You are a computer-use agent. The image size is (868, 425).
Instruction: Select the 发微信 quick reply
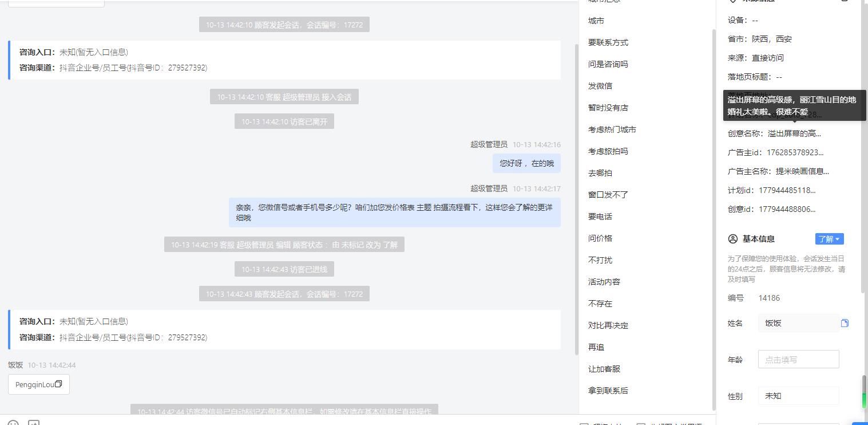[x=600, y=86]
